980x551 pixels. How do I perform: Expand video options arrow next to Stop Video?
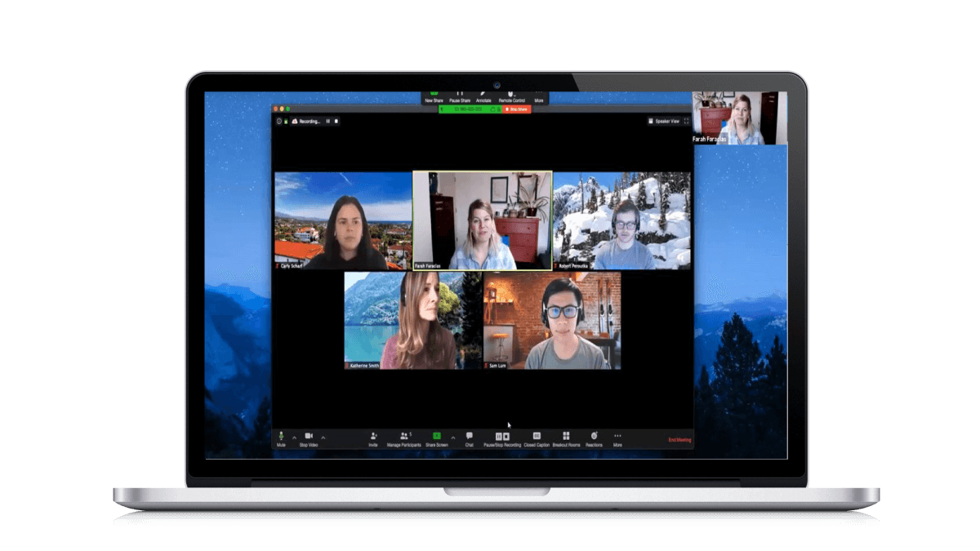pos(323,437)
